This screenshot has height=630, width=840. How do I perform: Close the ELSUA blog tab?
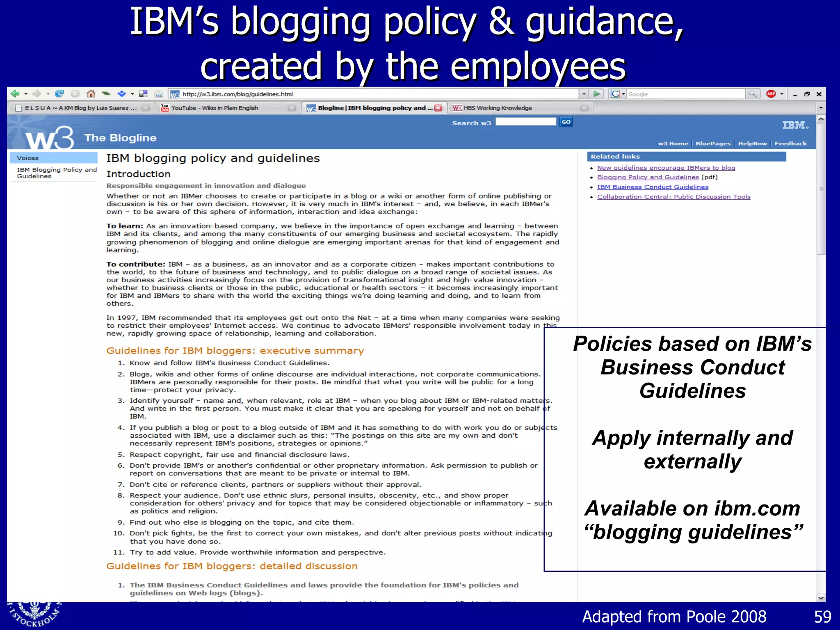coord(146,108)
